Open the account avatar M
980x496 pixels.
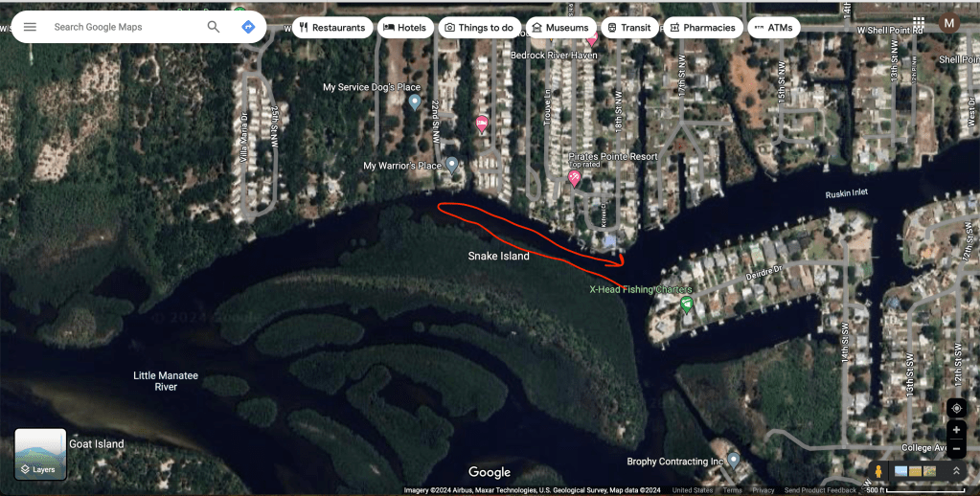(x=949, y=24)
